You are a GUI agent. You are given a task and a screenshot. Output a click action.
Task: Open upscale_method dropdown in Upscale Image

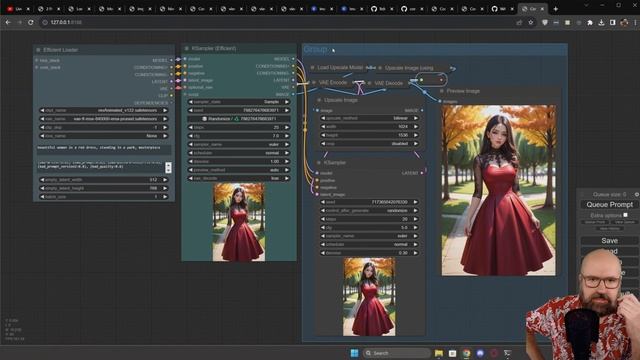369,118
